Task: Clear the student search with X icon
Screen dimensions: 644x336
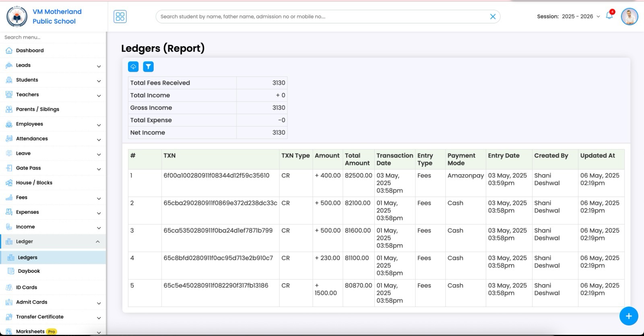Action: tap(493, 17)
